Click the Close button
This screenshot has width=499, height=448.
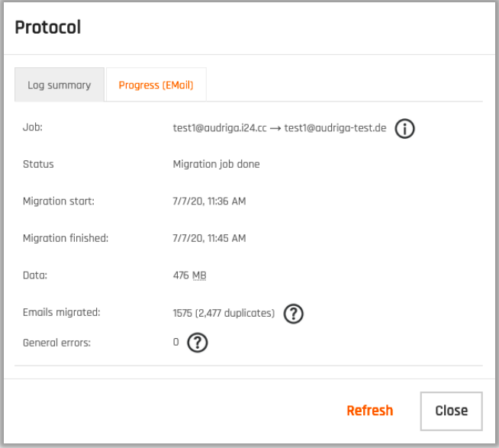[451, 411]
